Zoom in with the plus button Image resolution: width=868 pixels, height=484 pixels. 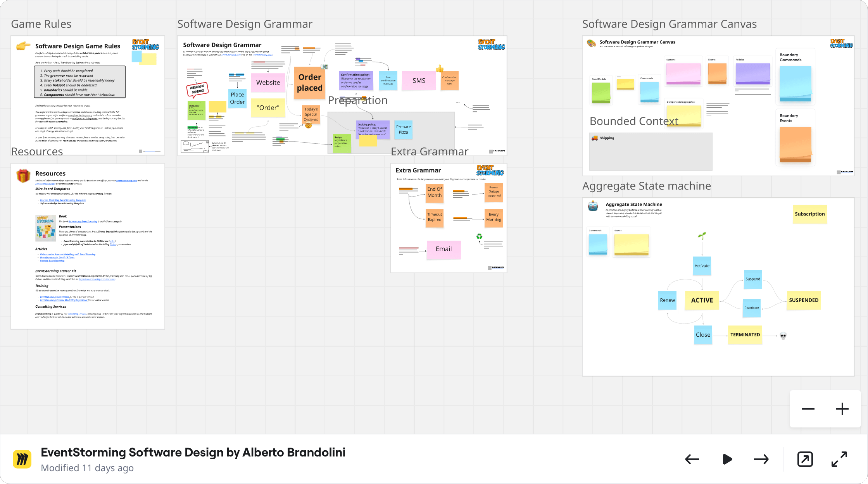pyautogui.click(x=842, y=409)
